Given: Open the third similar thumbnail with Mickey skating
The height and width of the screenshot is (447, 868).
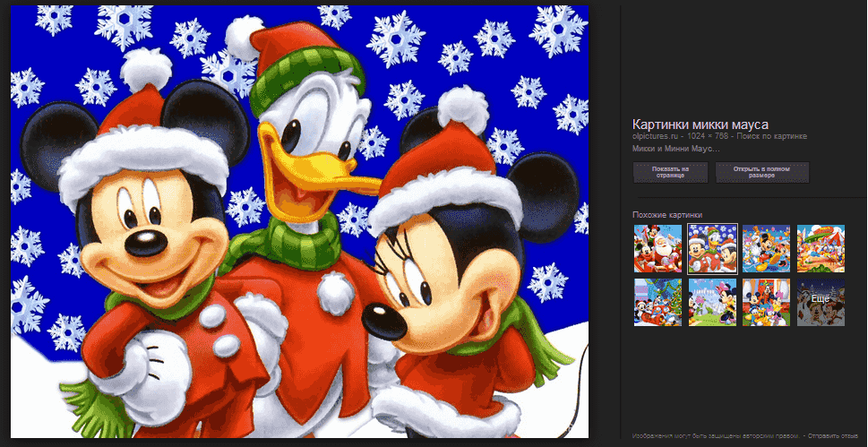Looking at the screenshot, I should click(766, 249).
